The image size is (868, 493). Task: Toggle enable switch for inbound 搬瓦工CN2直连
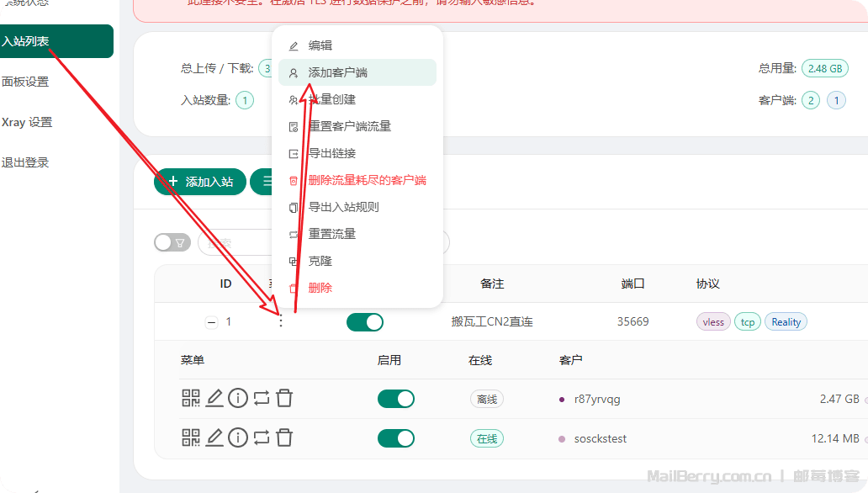(x=364, y=322)
